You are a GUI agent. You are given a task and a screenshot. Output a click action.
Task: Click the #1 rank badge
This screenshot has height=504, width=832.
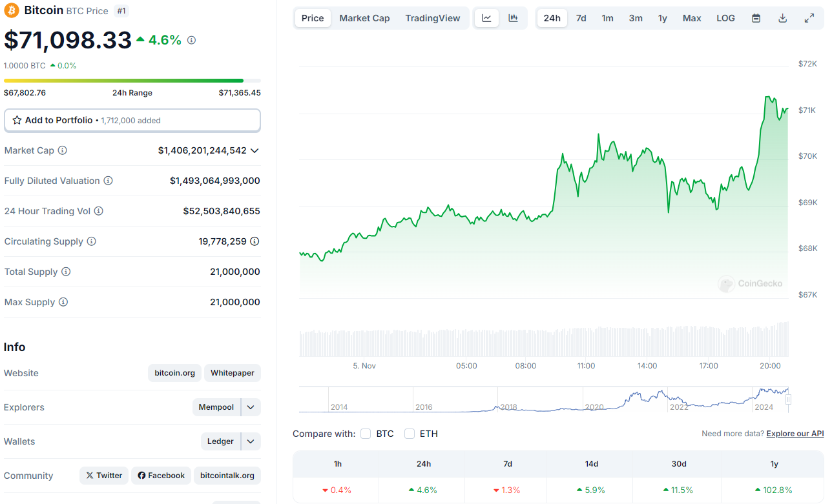point(121,10)
